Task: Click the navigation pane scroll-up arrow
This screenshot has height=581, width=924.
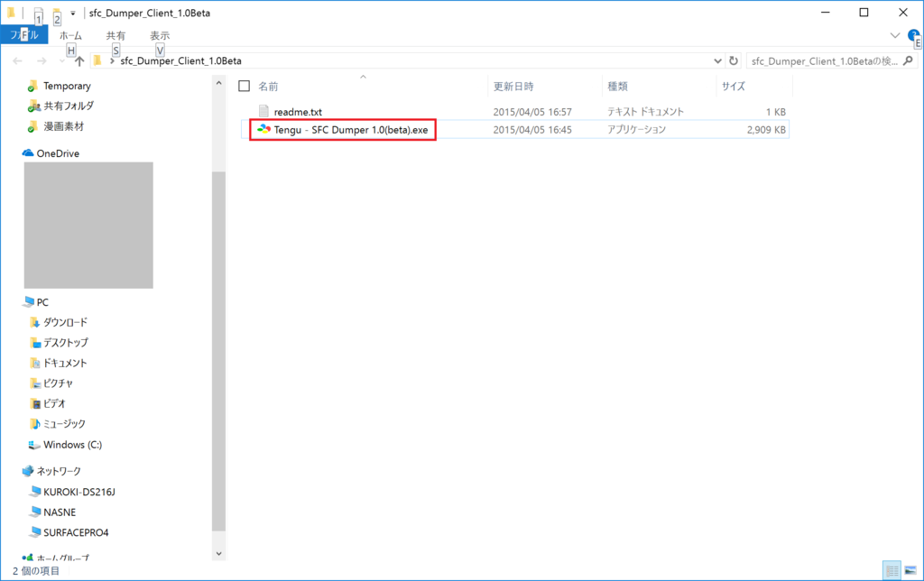Action: pos(218,83)
